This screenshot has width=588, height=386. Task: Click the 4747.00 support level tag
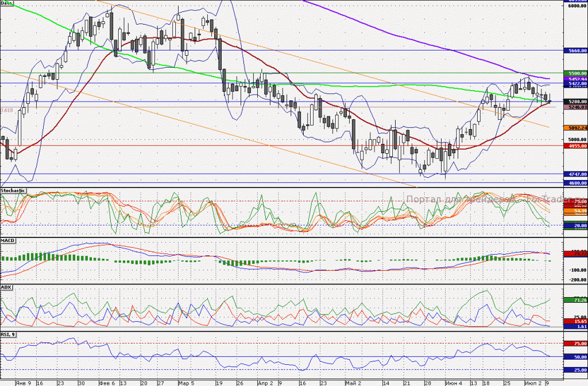[575, 174]
